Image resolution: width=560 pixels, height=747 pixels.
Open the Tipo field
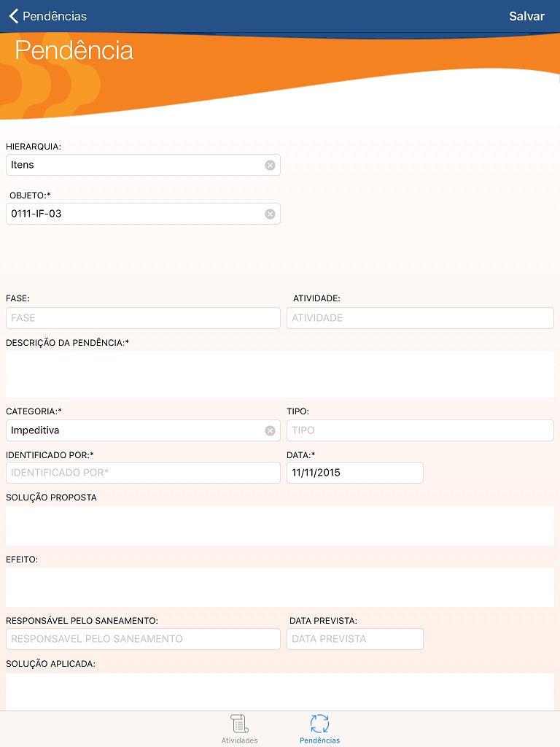tap(420, 430)
